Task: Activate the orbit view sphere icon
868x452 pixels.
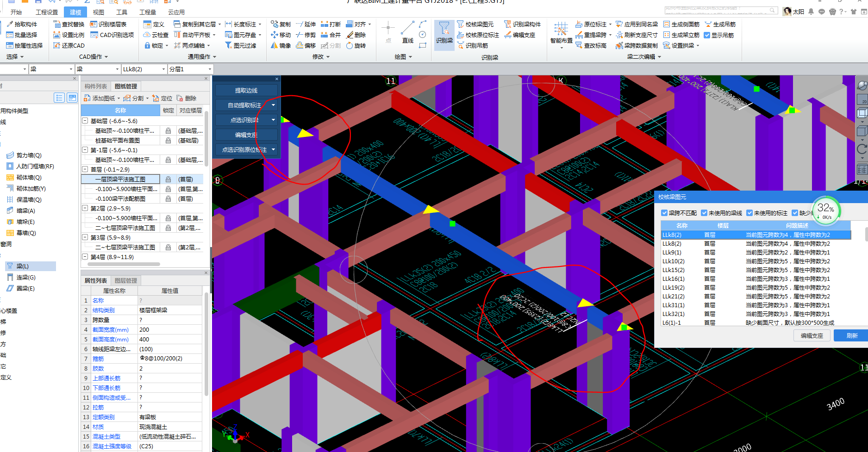Action: [x=862, y=86]
